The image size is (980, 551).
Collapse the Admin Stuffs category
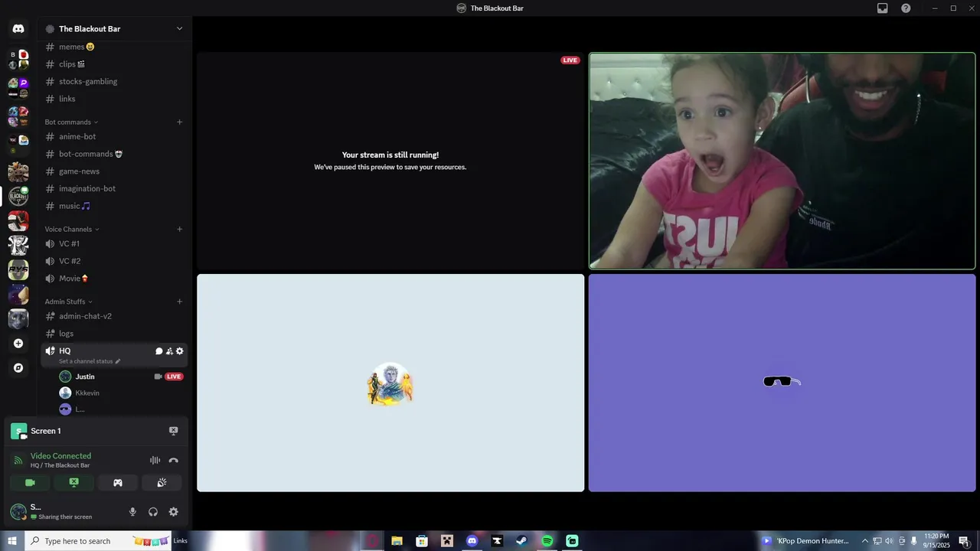point(68,302)
